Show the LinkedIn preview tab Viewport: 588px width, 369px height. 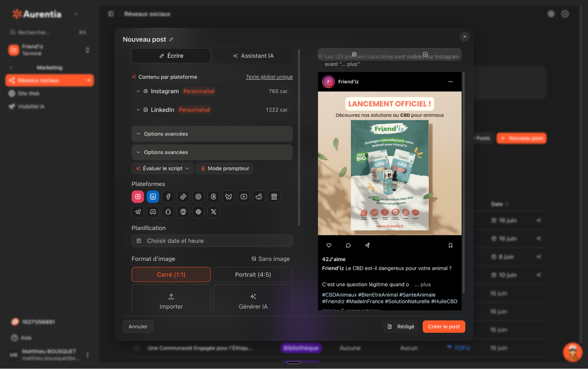pyautogui.click(x=425, y=54)
